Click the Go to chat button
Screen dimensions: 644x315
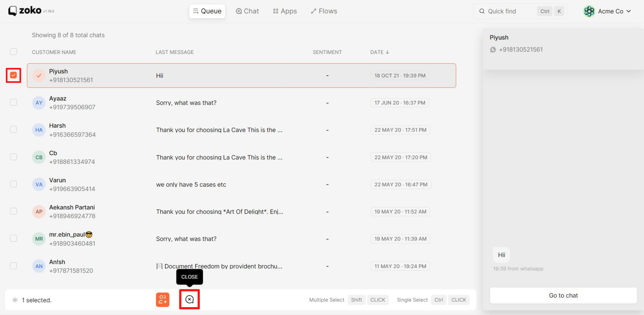[x=563, y=295]
